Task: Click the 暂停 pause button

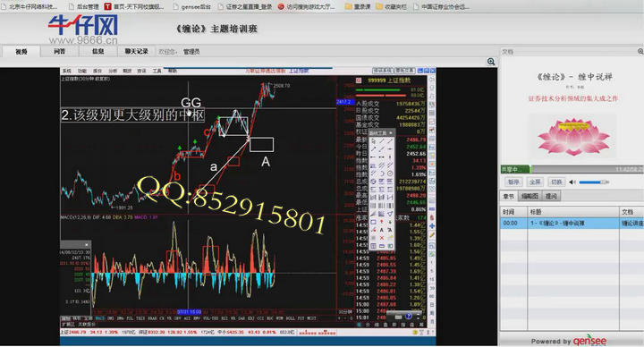Action: pos(513,182)
